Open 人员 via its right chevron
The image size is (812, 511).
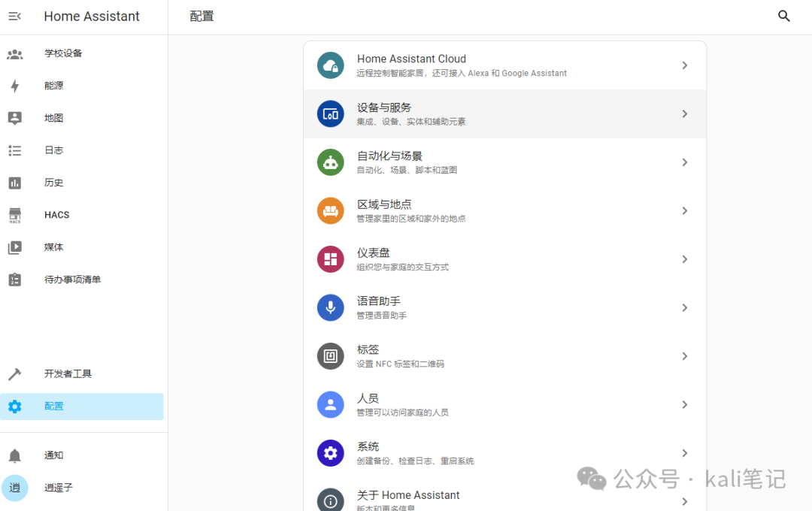[685, 404]
